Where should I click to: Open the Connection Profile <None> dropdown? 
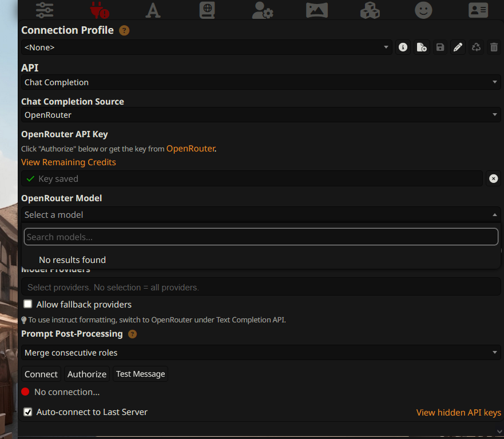point(207,47)
